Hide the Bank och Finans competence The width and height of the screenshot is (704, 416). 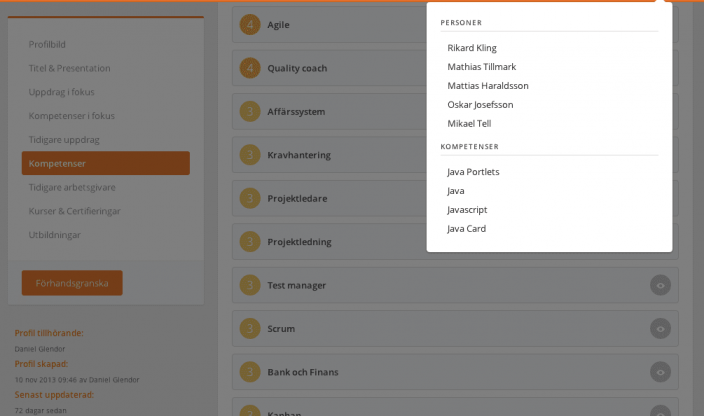point(659,372)
